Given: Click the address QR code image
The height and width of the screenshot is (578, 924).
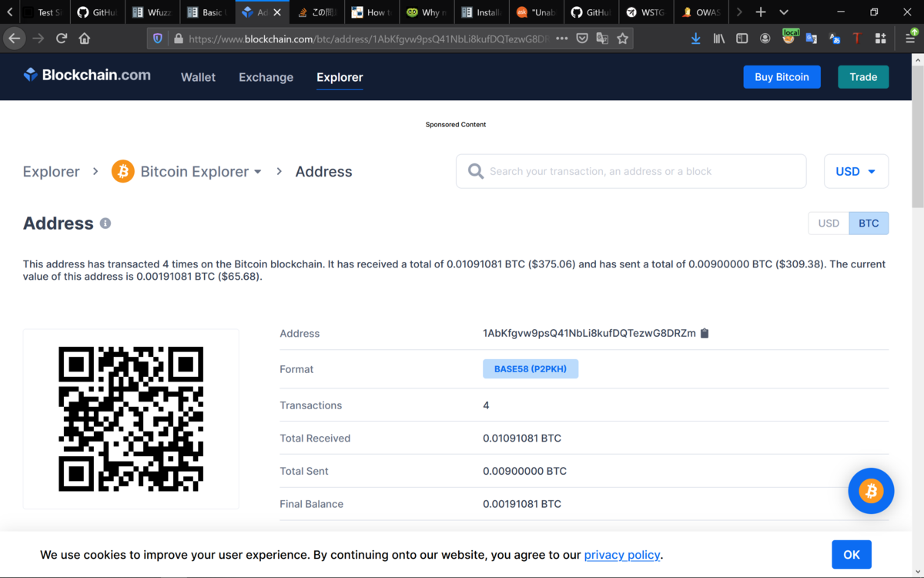Looking at the screenshot, I should (131, 419).
